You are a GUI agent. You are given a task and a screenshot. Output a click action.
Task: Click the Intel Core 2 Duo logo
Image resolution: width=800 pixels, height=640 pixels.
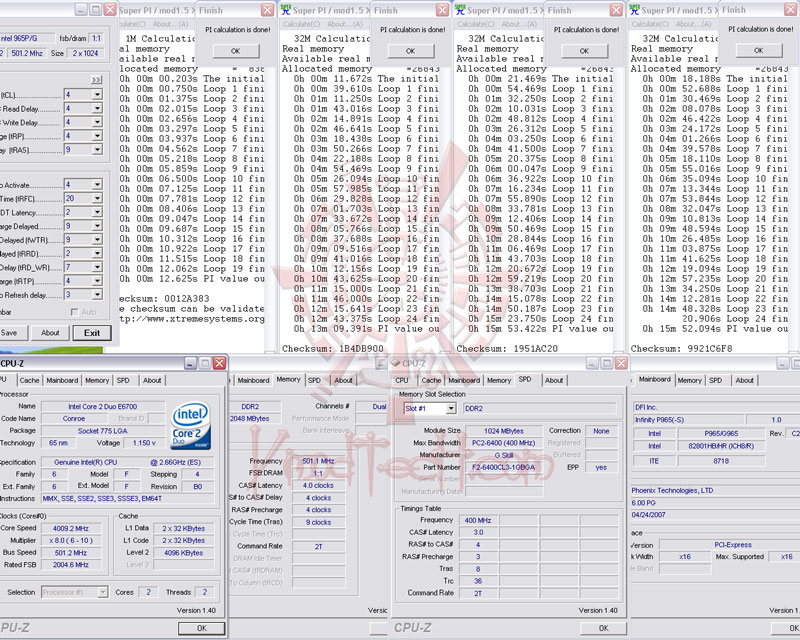(191, 427)
